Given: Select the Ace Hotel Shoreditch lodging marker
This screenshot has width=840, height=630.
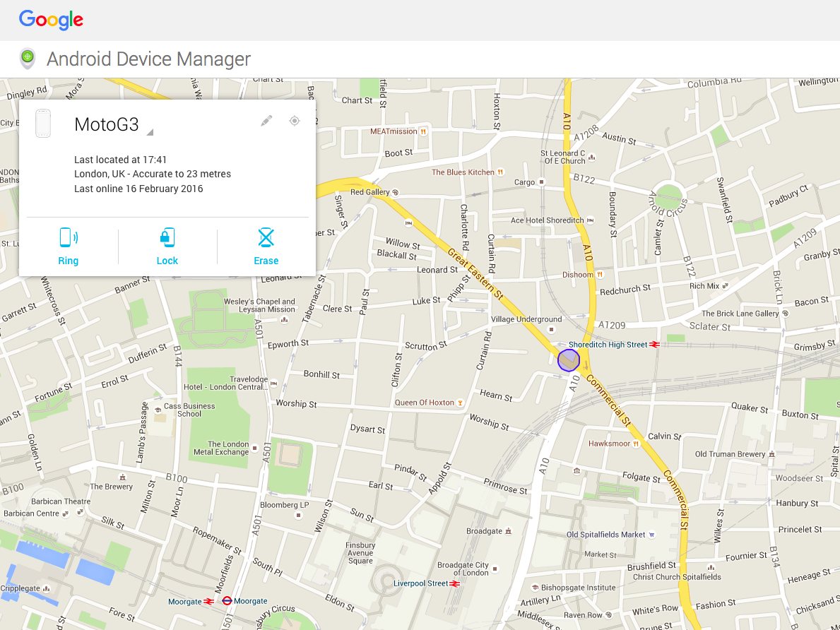Looking at the screenshot, I should 591,220.
